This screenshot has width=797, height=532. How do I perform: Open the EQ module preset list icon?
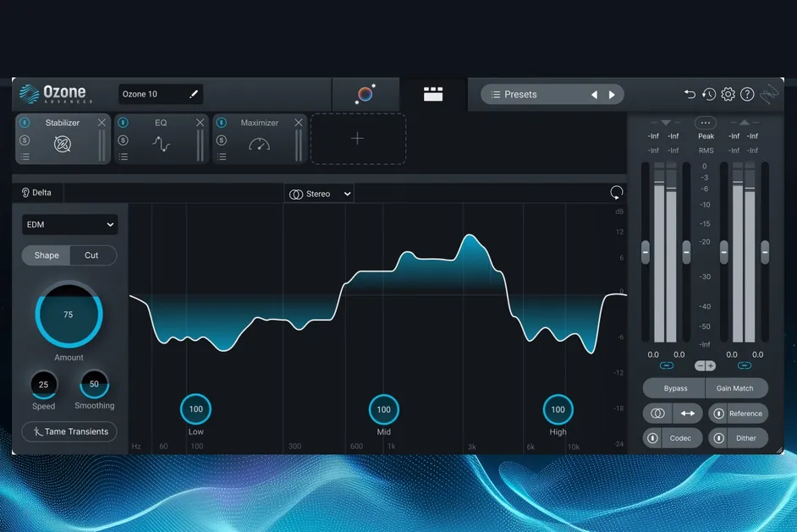click(x=124, y=156)
